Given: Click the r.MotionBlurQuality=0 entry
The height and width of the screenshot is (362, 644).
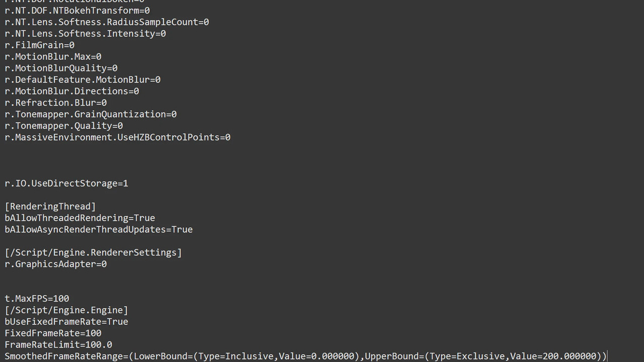Looking at the screenshot, I should click(x=61, y=68).
